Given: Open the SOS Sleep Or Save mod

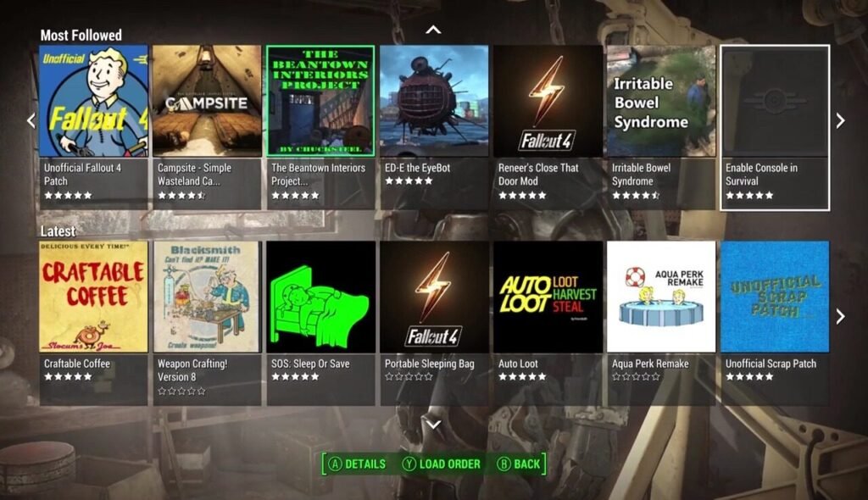Looking at the screenshot, I should [320, 323].
